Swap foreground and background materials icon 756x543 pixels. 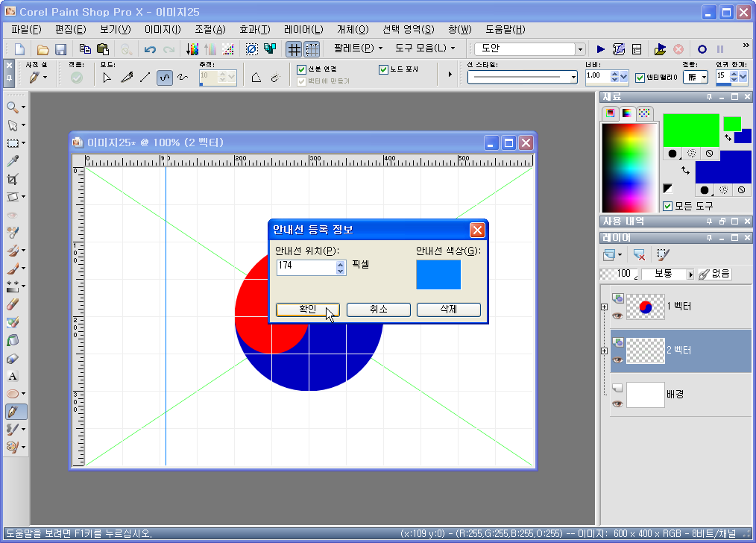(685, 170)
